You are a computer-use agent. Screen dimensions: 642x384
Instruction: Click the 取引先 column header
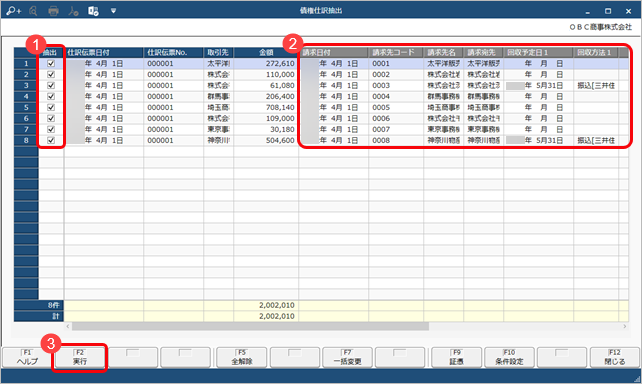coord(218,52)
